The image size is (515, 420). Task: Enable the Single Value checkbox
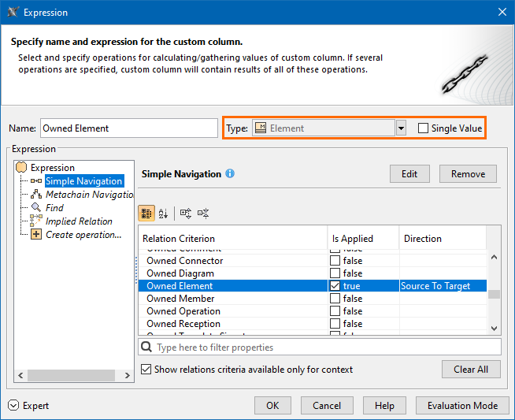pos(424,128)
